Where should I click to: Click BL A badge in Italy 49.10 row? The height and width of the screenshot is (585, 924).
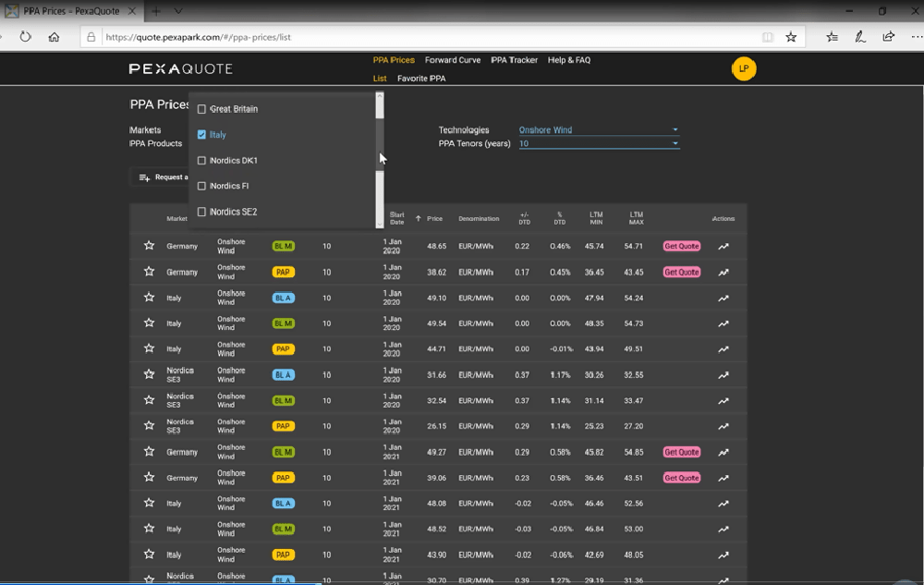pos(283,299)
